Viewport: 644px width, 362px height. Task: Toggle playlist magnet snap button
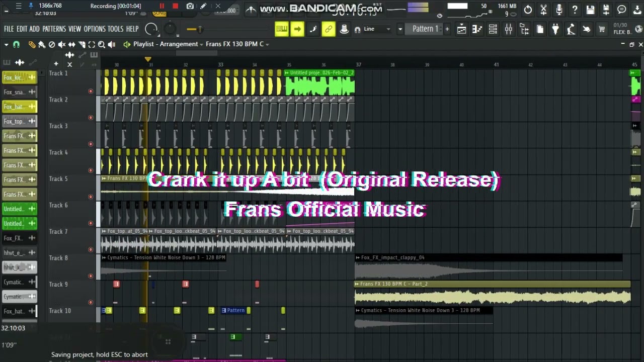pos(16,44)
